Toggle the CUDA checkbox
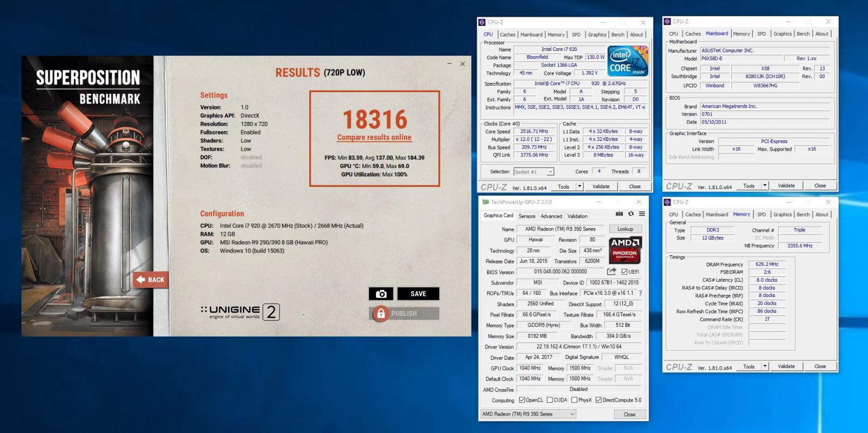Screen dimensions: 868x433 click(x=550, y=400)
